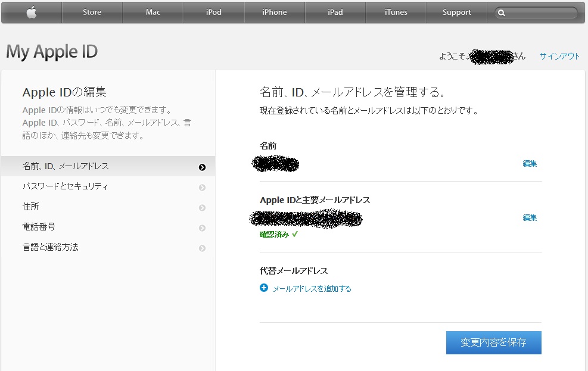This screenshot has height=371, width=588.
Task: Select 言語と連絡方法 in sidebar
Action: point(108,247)
